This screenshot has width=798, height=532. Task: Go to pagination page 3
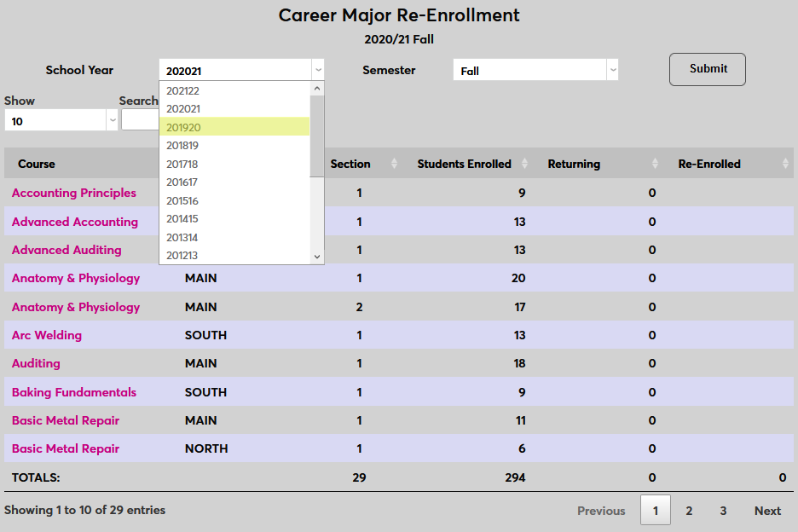coord(723,511)
